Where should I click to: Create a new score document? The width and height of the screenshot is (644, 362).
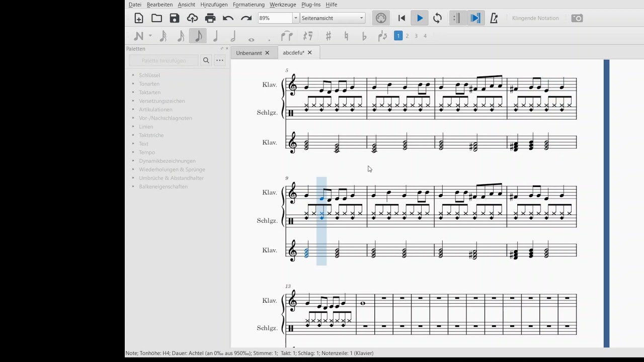[x=139, y=19]
